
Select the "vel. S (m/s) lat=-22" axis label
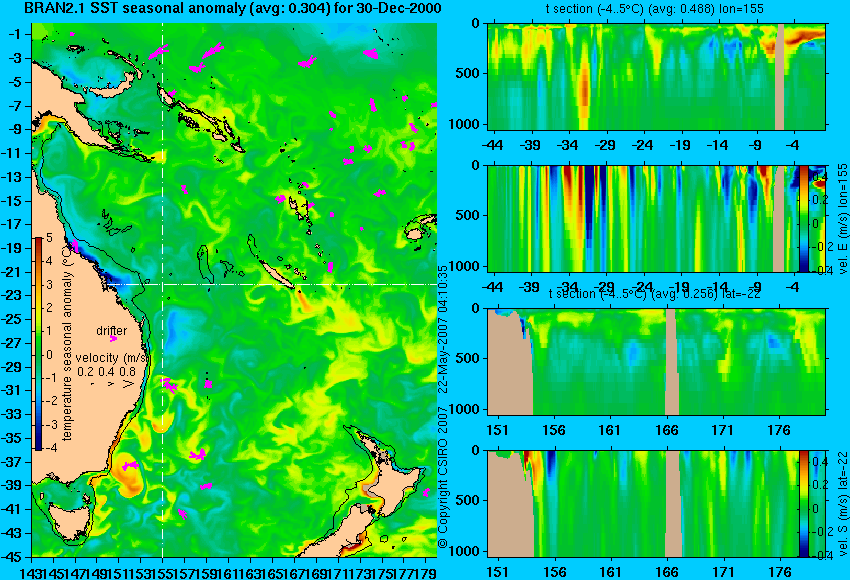(x=843, y=503)
